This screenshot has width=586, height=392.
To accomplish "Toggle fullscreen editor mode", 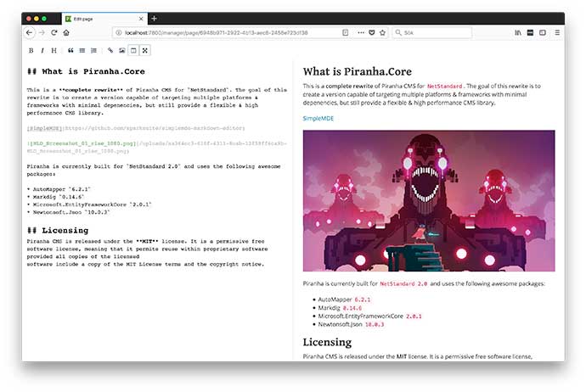I will click(144, 51).
